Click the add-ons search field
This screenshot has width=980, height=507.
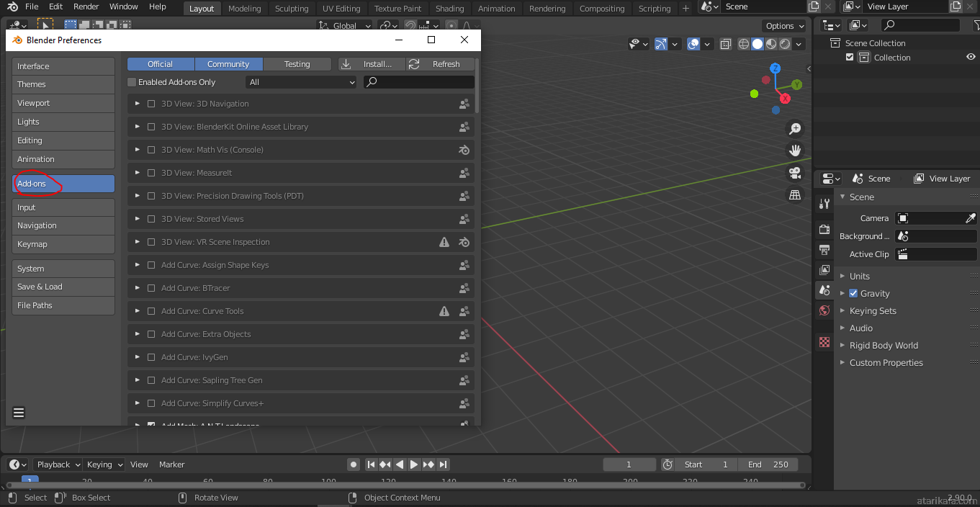[418, 82]
